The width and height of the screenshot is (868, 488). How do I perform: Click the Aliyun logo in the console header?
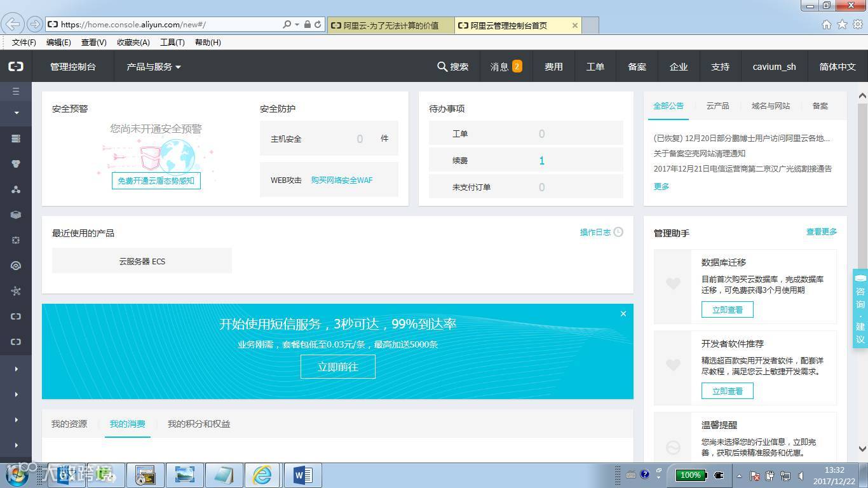pos(16,66)
